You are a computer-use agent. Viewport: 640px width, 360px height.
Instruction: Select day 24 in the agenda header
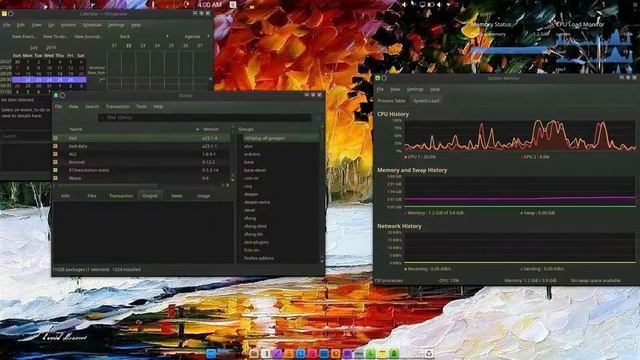(157, 46)
